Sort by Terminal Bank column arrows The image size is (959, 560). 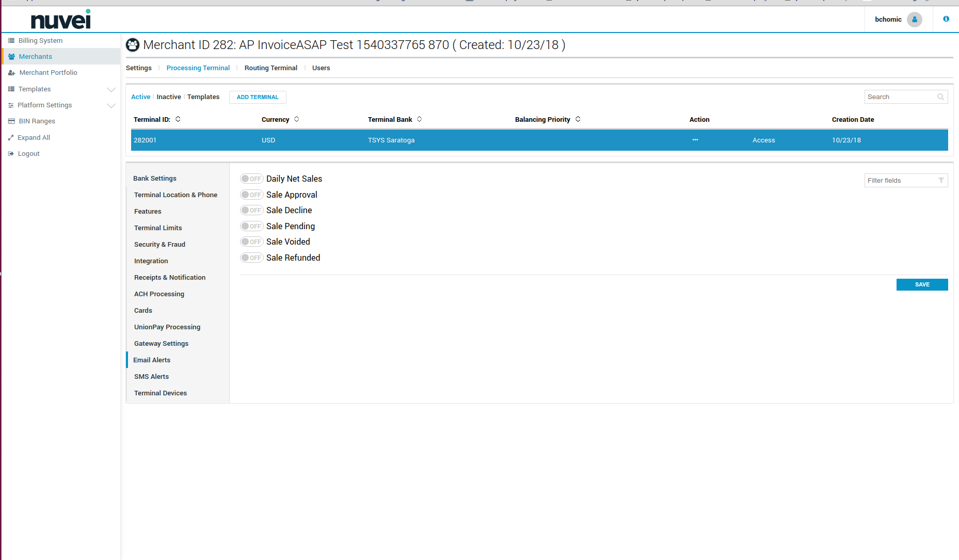[420, 119]
